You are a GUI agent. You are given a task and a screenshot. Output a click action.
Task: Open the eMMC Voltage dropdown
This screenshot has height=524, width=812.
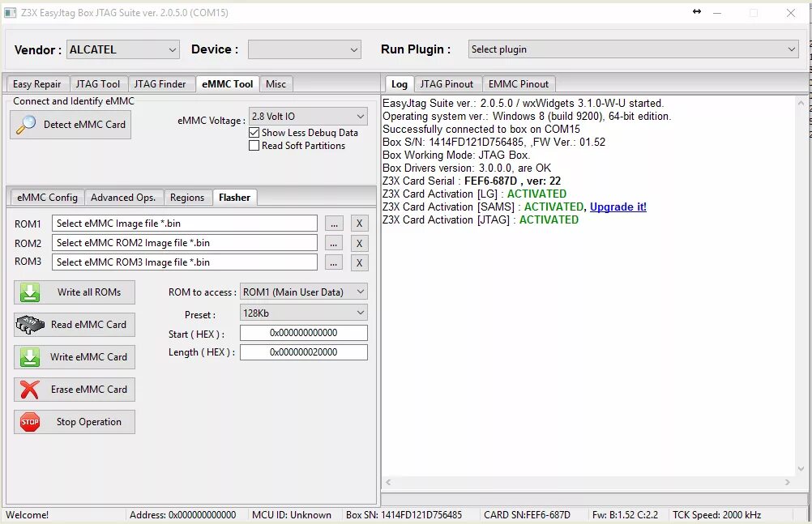(x=308, y=117)
